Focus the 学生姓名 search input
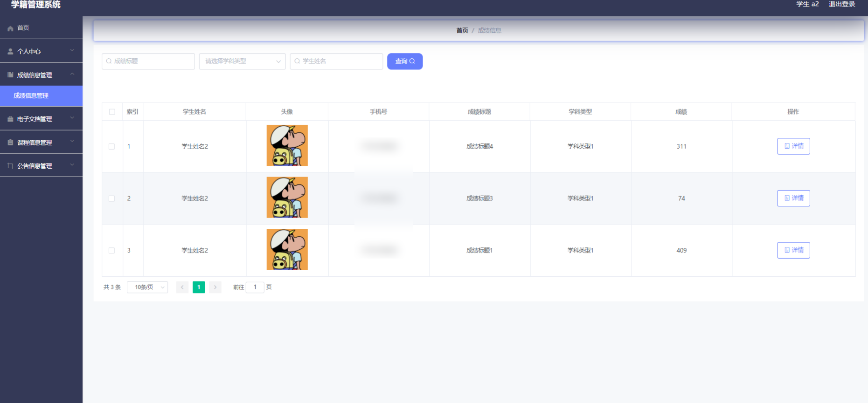868x403 pixels. pos(336,61)
